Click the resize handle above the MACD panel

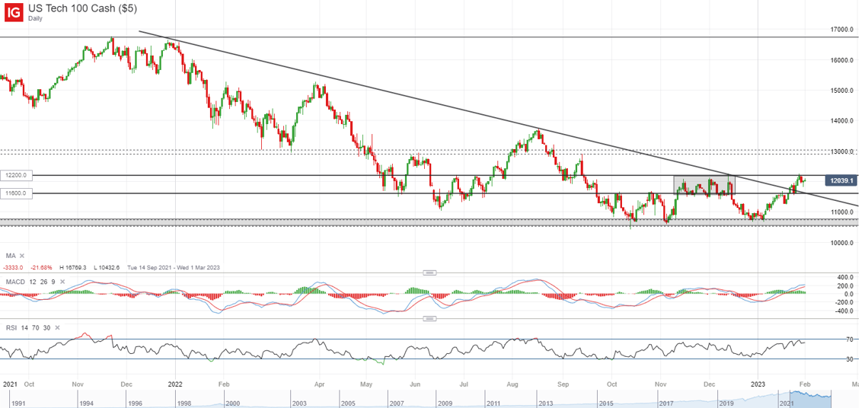(430, 273)
